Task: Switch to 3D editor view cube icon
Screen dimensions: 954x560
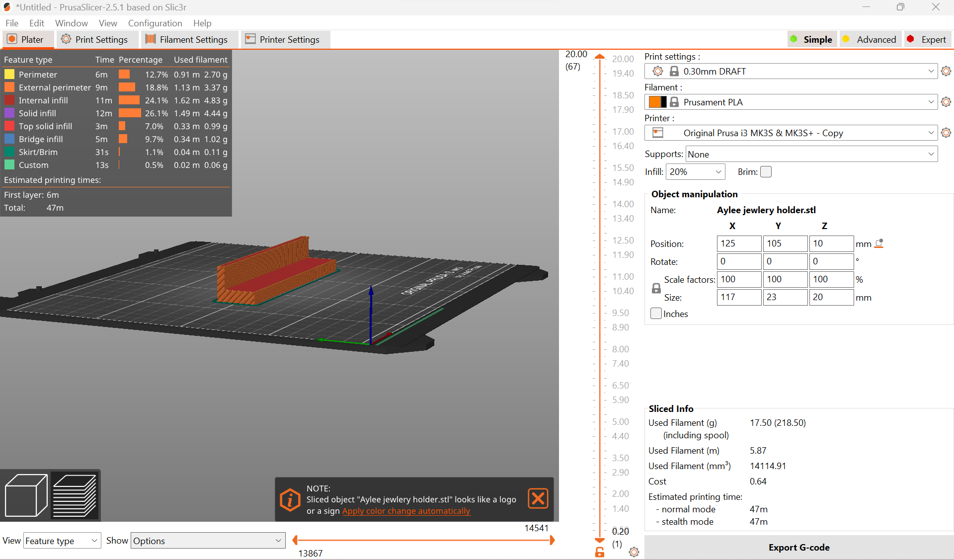Action: [26, 495]
